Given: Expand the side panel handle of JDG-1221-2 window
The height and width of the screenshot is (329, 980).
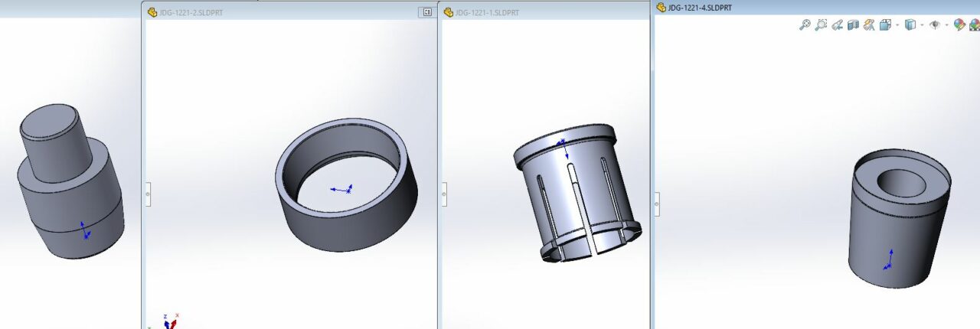Looking at the screenshot, I should pyautogui.click(x=148, y=194).
